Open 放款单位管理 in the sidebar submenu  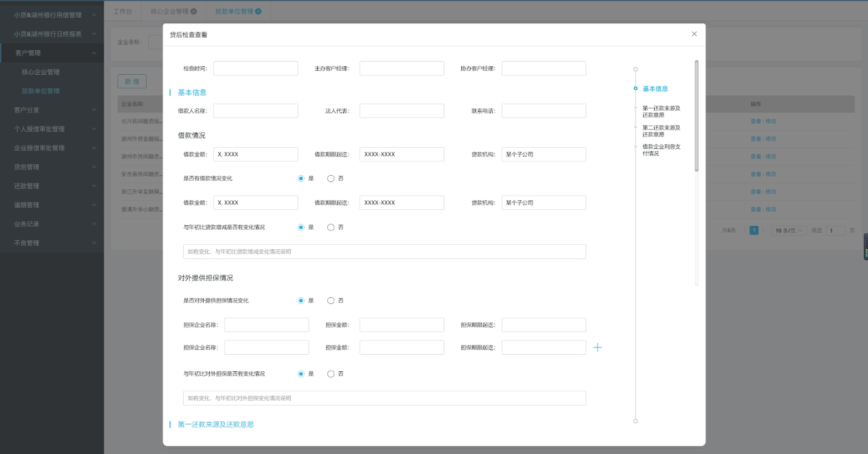[x=40, y=91]
